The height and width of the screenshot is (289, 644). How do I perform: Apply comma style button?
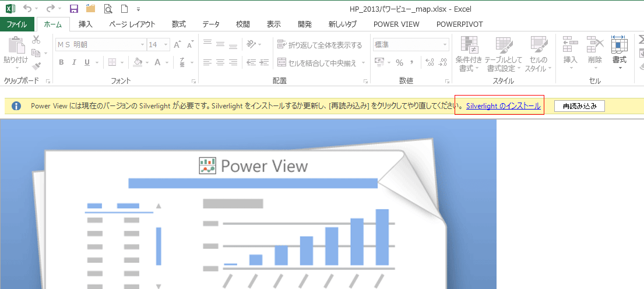click(x=411, y=62)
